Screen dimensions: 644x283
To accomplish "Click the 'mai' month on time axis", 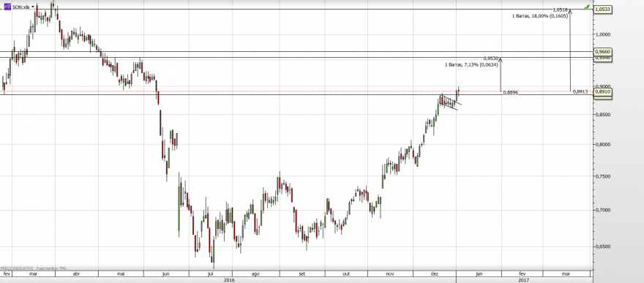I will tap(121, 273).
